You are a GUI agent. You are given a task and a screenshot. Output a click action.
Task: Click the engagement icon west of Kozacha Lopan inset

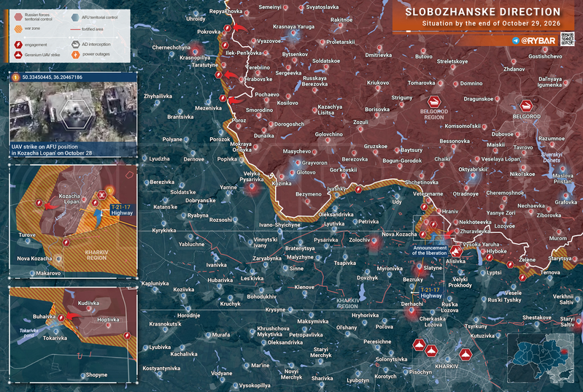coord(39,203)
